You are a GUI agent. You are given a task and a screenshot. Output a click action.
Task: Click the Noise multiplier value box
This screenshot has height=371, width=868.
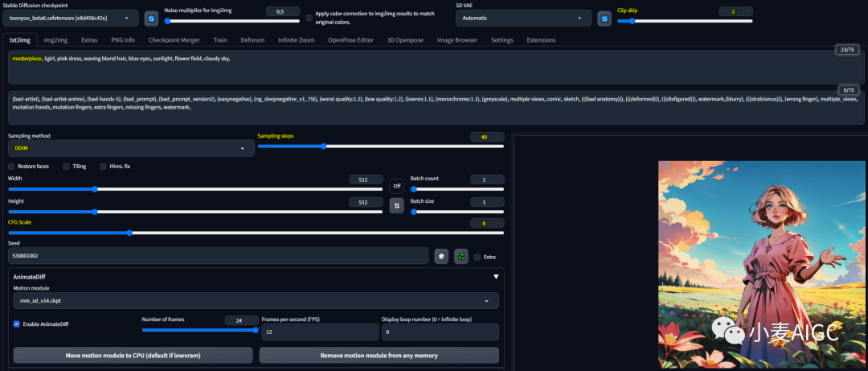(x=284, y=11)
